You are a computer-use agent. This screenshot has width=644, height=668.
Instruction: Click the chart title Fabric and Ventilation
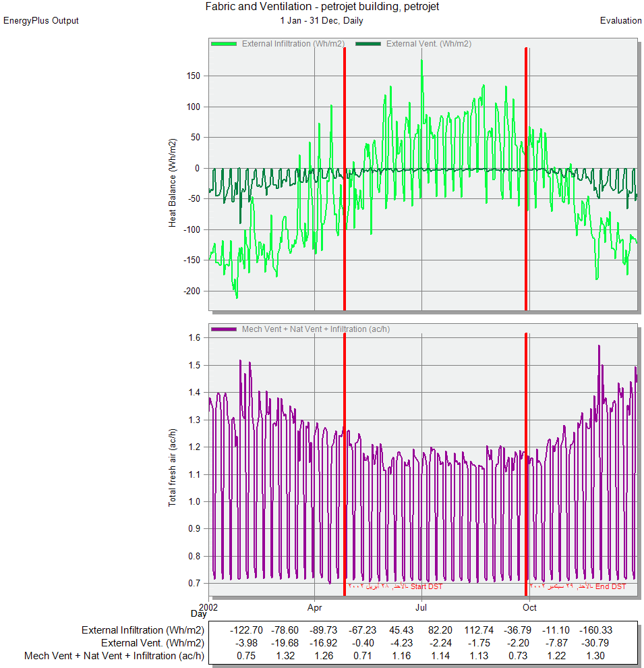point(322,7)
